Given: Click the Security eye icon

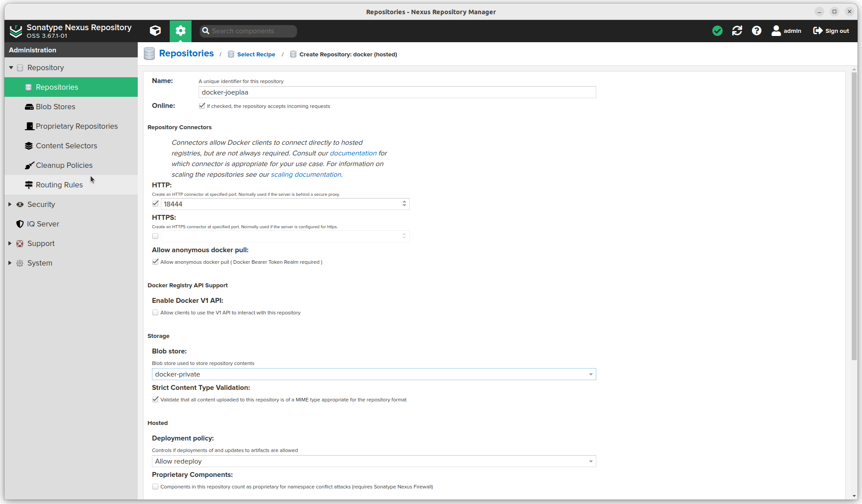Looking at the screenshot, I should coord(20,204).
